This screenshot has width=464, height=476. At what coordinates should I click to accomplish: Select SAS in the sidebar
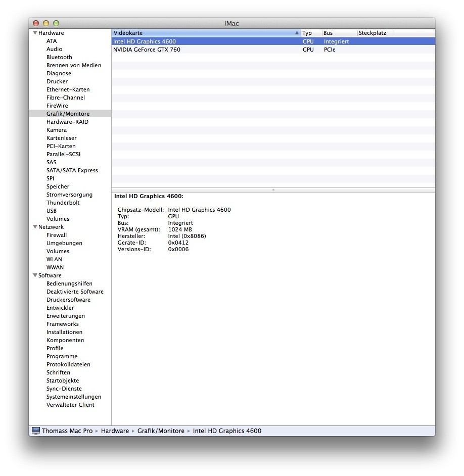52,162
